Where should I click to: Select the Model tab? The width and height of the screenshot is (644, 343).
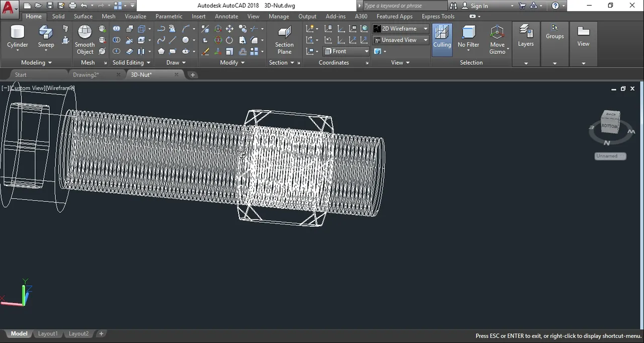[x=19, y=333]
